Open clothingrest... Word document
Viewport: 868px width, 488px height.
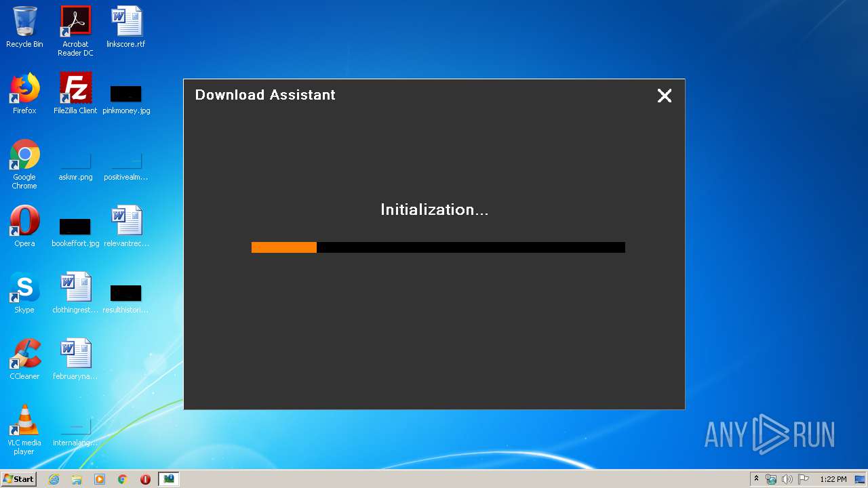75,293
